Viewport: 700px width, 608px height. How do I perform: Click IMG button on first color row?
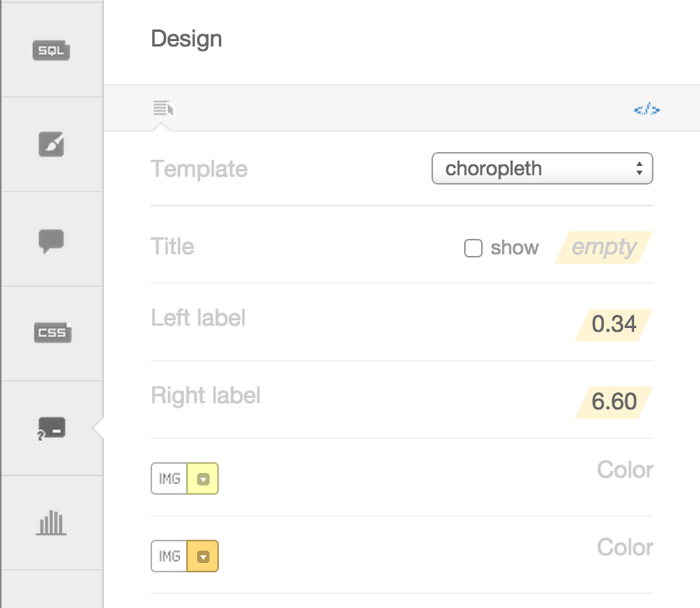(169, 479)
